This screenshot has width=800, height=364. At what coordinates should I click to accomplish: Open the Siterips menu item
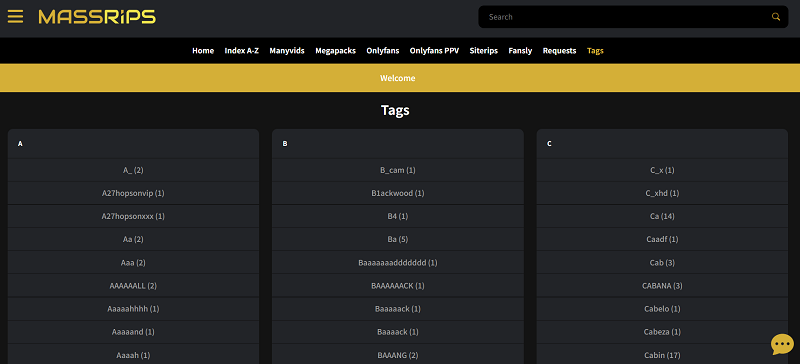coord(484,51)
